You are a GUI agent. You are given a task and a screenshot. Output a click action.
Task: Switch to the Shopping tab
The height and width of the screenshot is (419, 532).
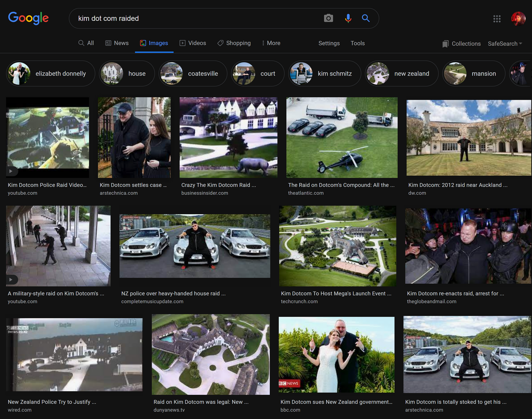(234, 43)
